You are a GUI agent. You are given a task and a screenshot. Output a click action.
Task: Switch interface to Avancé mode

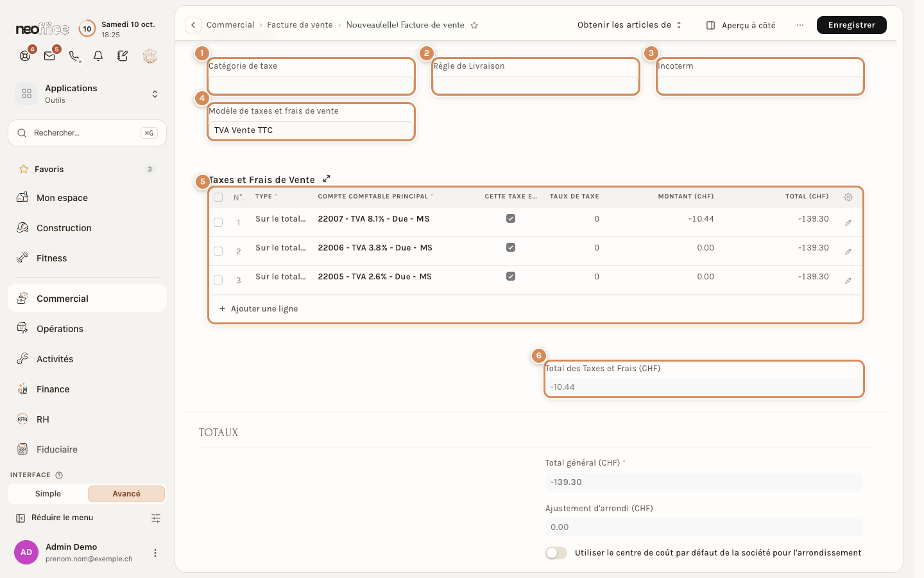click(x=126, y=494)
